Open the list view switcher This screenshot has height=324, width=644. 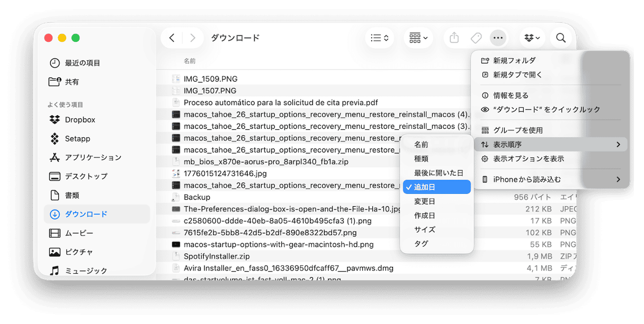click(380, 38)
